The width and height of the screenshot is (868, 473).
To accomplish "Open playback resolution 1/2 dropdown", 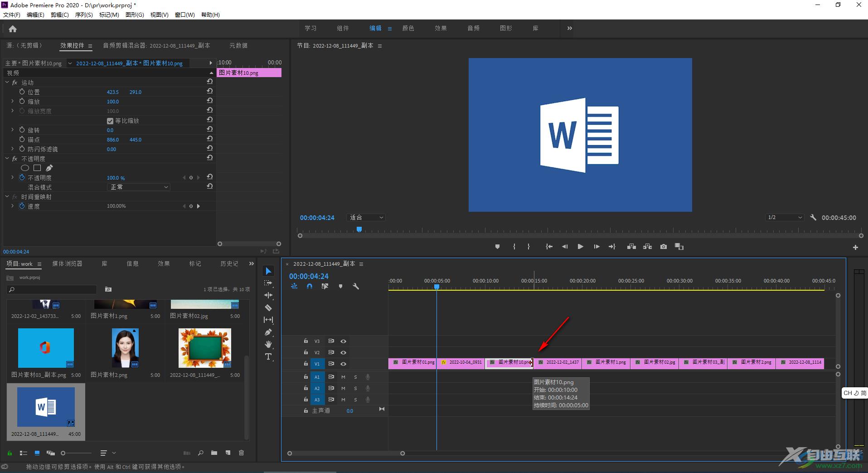I will point(784,218).
